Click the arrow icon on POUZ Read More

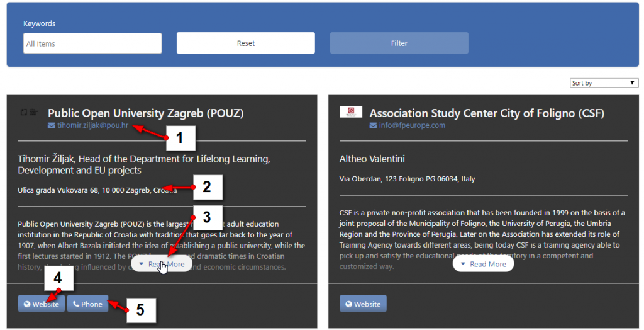click(142, 264)
